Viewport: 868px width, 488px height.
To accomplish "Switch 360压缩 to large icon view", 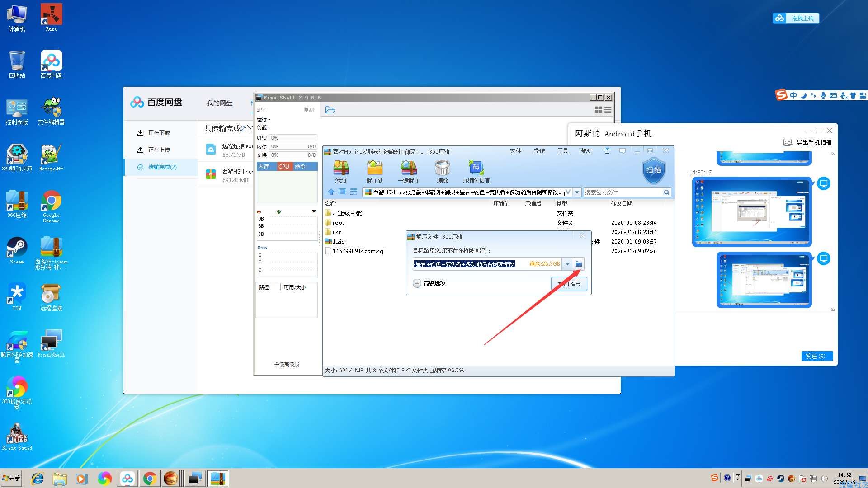I will (x=342, y=192).
